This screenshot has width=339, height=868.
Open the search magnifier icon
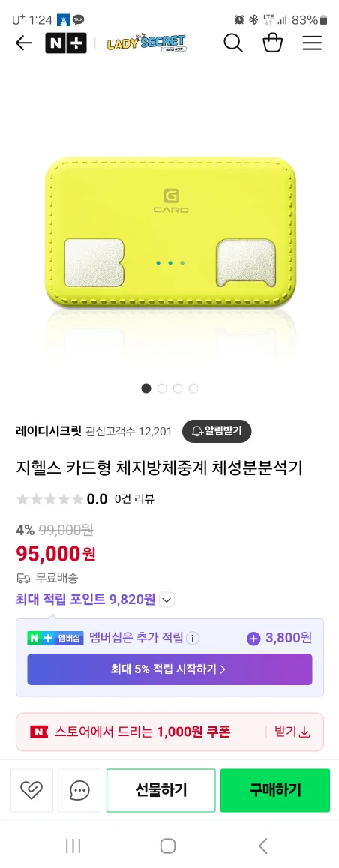tap(233, 43)
